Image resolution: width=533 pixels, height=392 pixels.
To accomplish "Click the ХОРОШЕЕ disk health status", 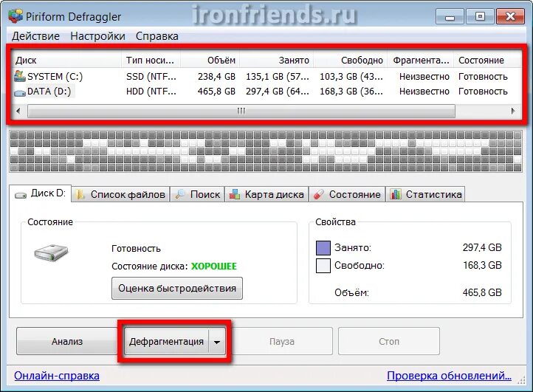I will pos(214,267).
